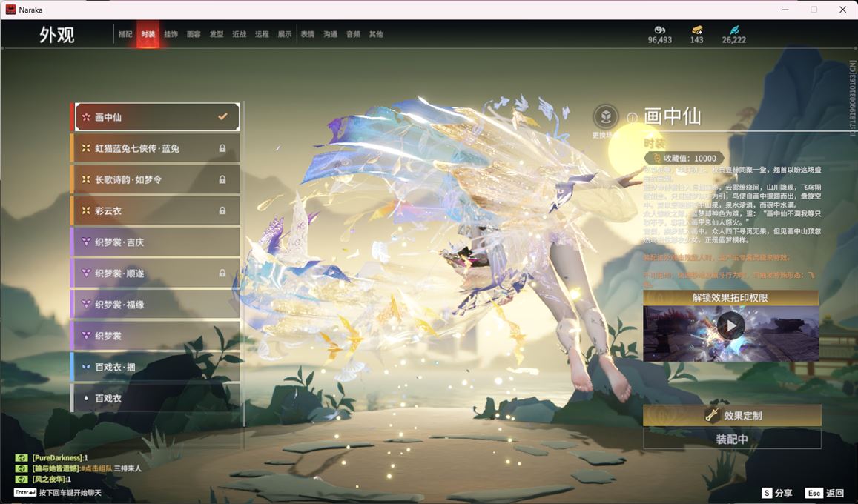This screenshot has height=504, width=858.
Task: Play the effect preview video
Action: [730, 326]
